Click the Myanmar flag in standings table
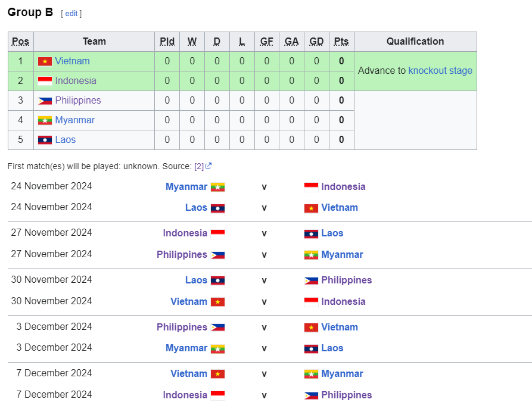 (x=45, y=120)
